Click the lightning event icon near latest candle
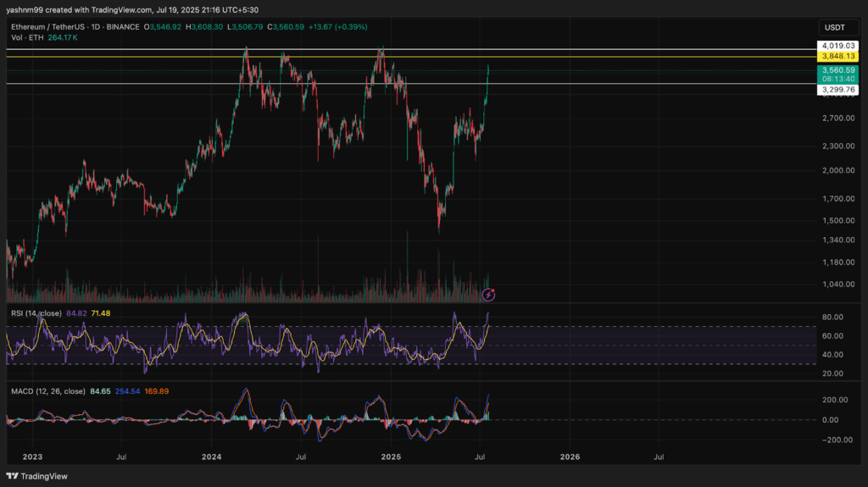This screenshot has width=868, height=487. (487, 295)
